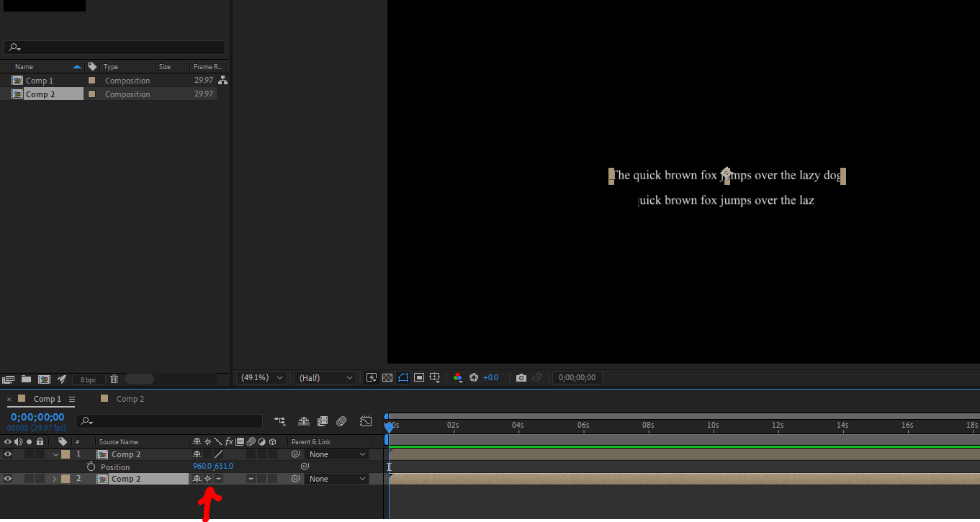Create a new composition from Project panel

44,379
